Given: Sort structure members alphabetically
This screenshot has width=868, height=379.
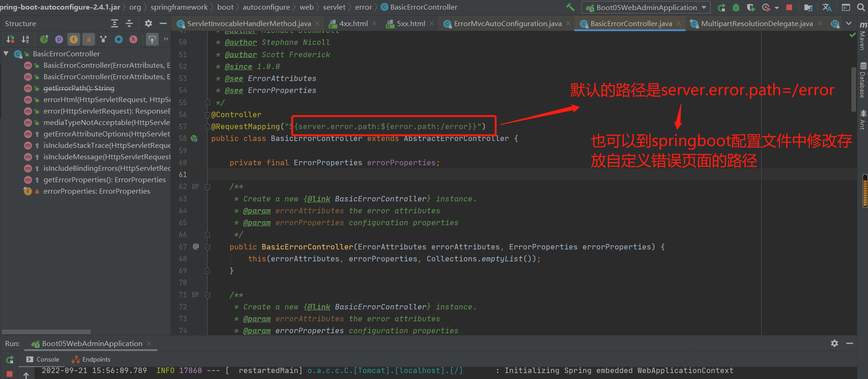Looking at the screenshot, I should 25,39.
